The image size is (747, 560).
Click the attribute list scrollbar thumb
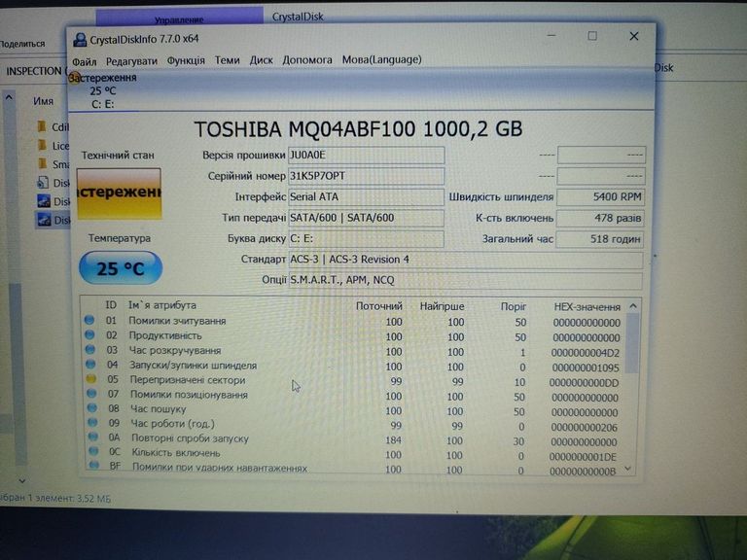click(632, 344)
